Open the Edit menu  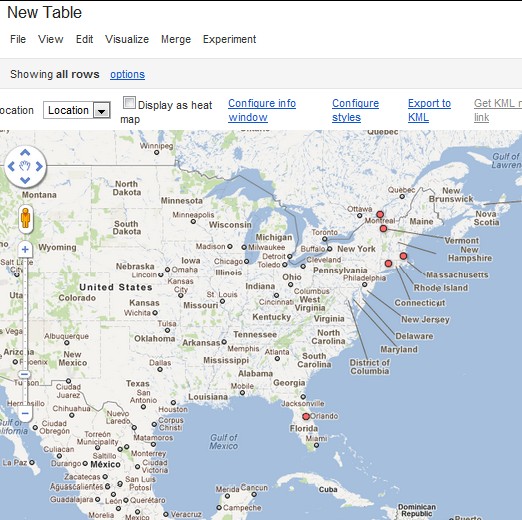coord(84,39)
